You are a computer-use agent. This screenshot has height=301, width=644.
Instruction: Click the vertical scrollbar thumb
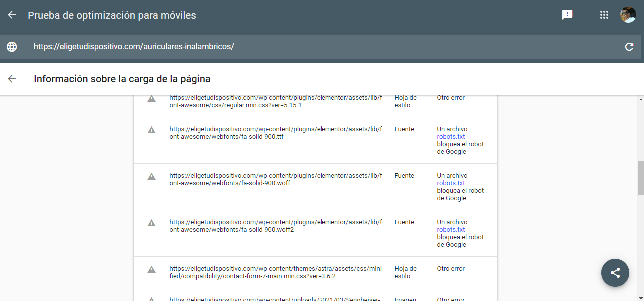tap(641, 178)
